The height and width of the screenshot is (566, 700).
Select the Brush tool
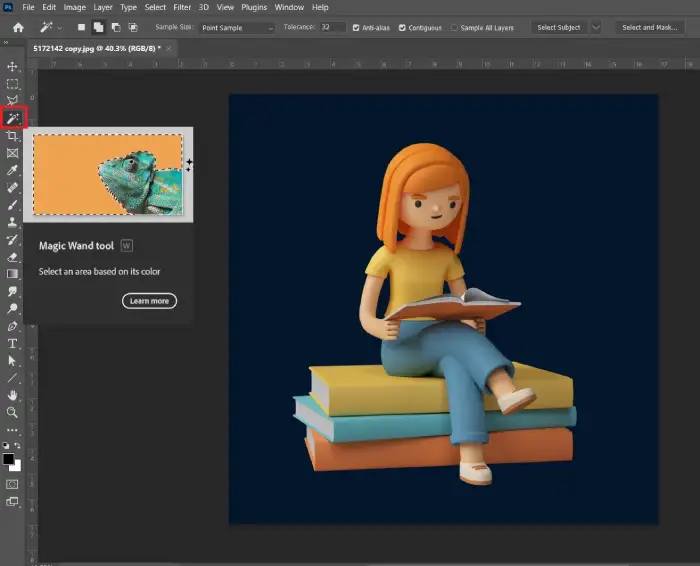[x=12, y=205]
